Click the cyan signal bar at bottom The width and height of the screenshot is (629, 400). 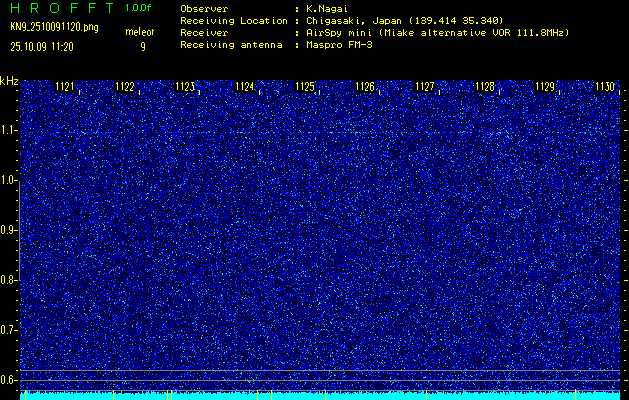tap(320, 395)
